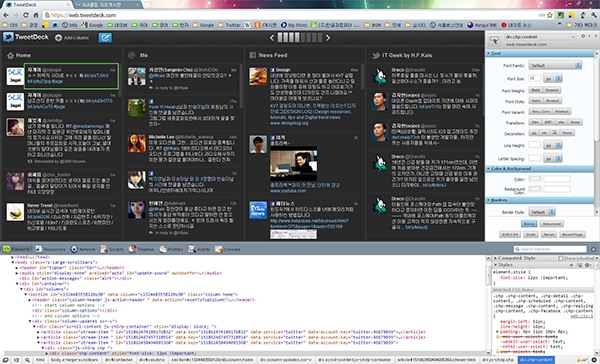Image resolution: width=600 pixels, height=364 pixels.
Task: Click the Basic button in Stylebot
Action: click(529, 224)
